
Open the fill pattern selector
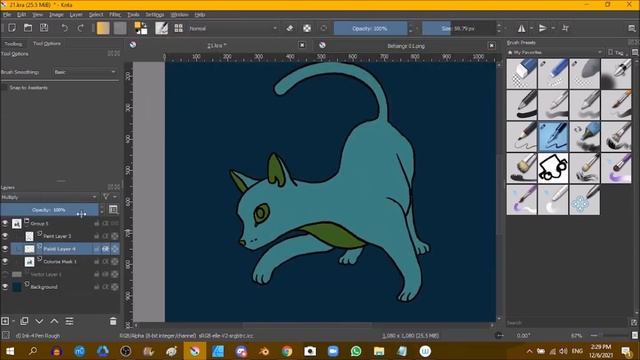[120, 28]
